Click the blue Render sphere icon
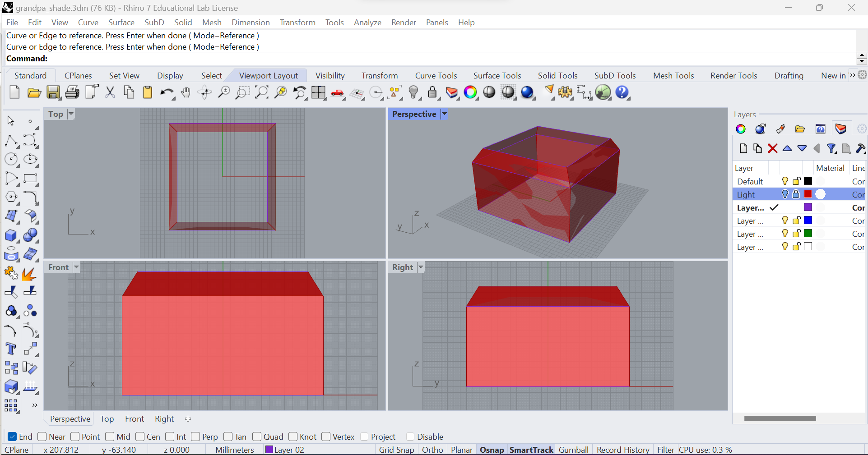This screenshot has width=868, height=455. (527, 92)
